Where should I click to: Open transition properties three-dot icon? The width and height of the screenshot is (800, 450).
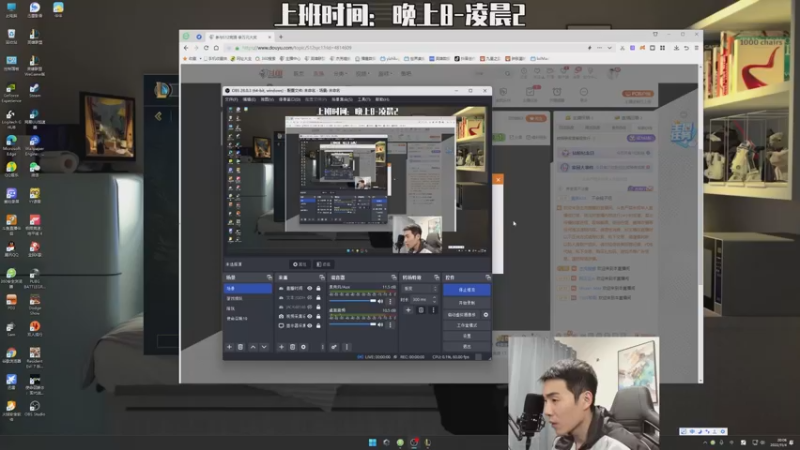coord(434,310)
